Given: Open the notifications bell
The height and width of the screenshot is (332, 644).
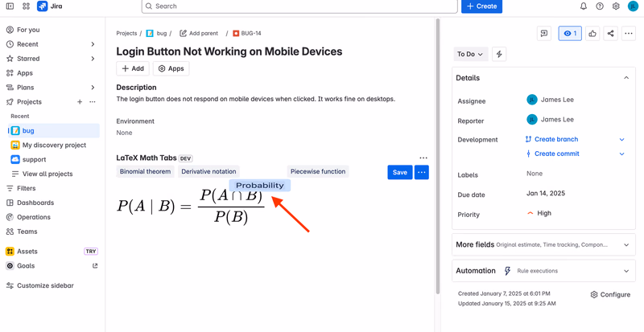Looking at the screenshot, I should [x=583, y=6].
